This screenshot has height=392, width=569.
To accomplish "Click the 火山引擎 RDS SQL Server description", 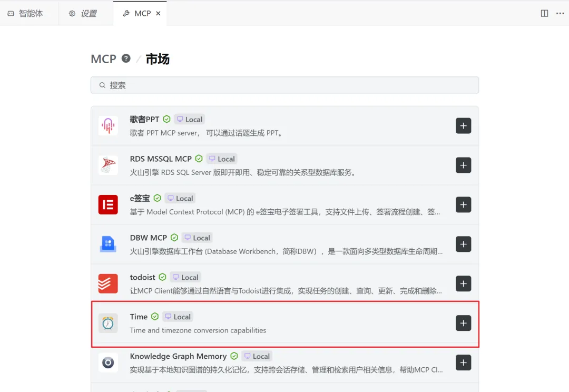I will point(242,172).
